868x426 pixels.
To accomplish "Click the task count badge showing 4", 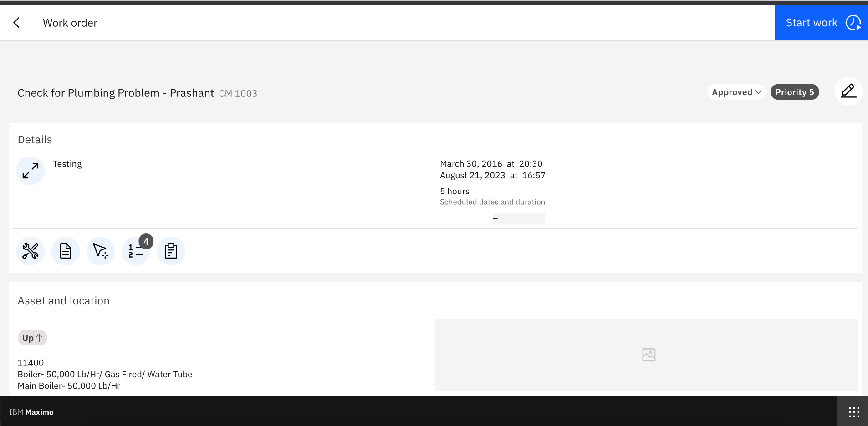I will pos(146,242).
